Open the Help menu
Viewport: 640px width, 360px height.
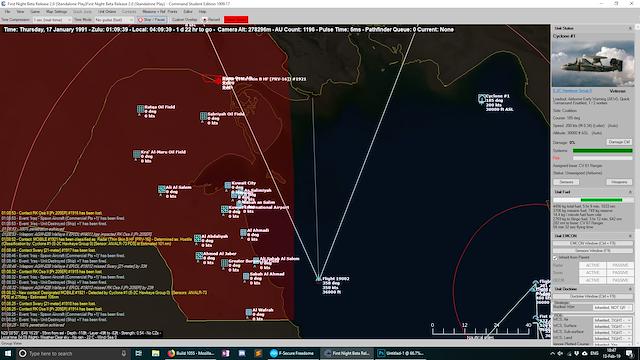pos(202,12)
